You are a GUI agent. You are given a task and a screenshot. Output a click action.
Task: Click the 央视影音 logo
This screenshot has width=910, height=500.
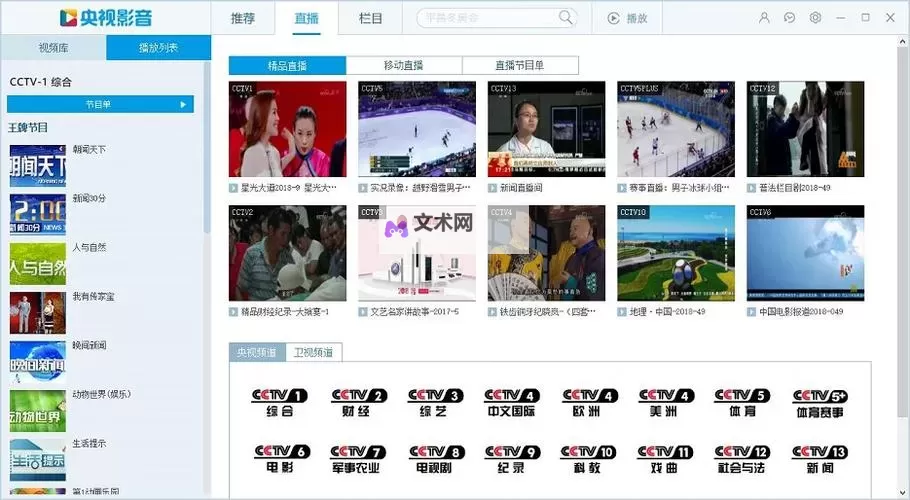106,17
